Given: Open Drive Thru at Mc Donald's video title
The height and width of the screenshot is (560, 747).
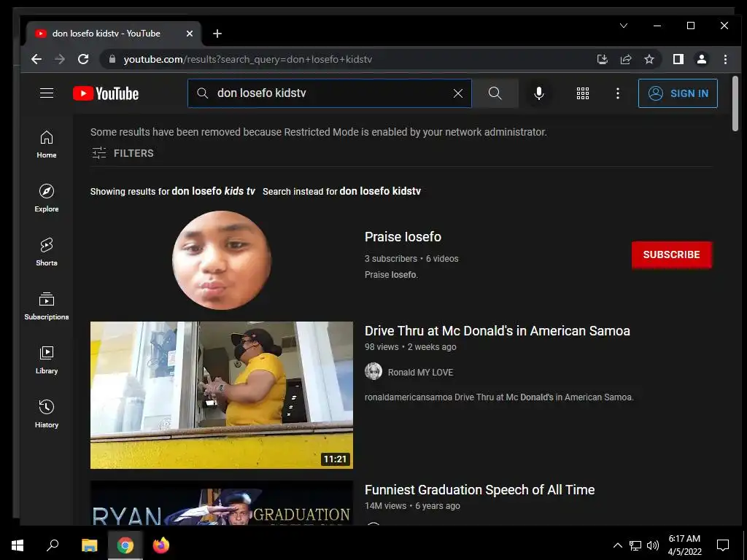Looking at the screenshot, I should [x=498, y=330].
